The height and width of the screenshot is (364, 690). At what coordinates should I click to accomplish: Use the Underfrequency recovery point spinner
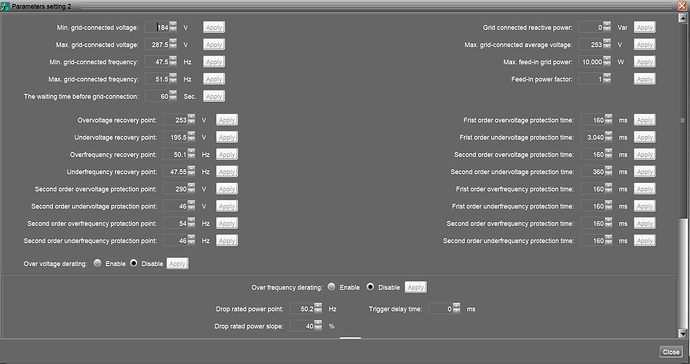pyautogui.click(x=191, y=172)
